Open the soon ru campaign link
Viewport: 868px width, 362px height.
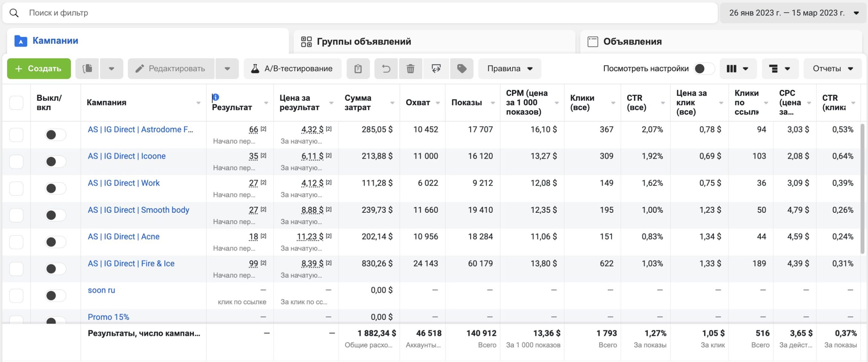coord(101,290)
